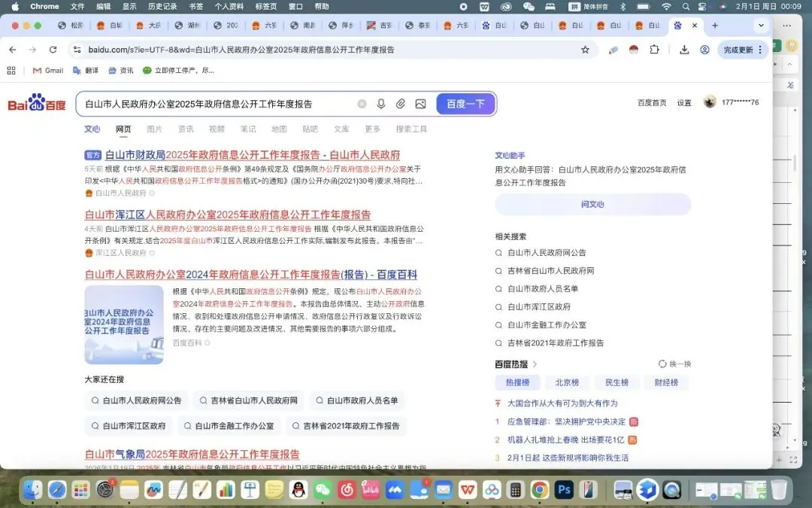Click into the Baidu search input field
The height and width of the screenshot is (508, 812).
(x=217, y=104)
